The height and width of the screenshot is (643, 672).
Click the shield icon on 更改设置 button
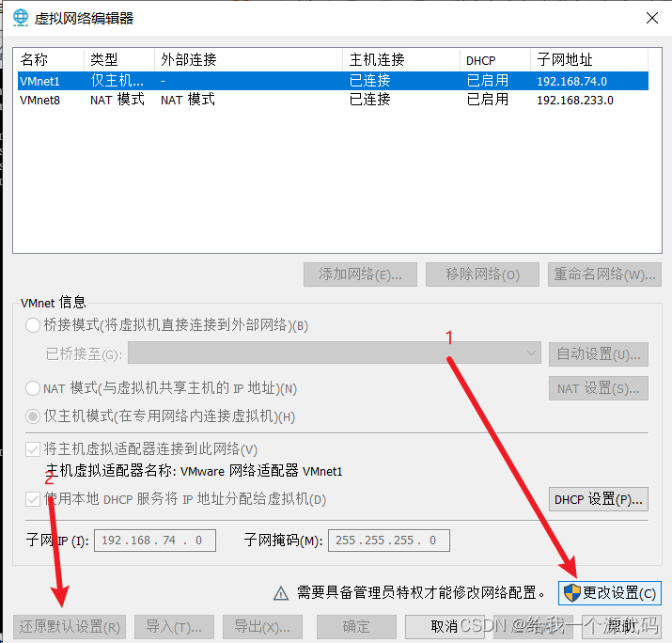point(571,593)
